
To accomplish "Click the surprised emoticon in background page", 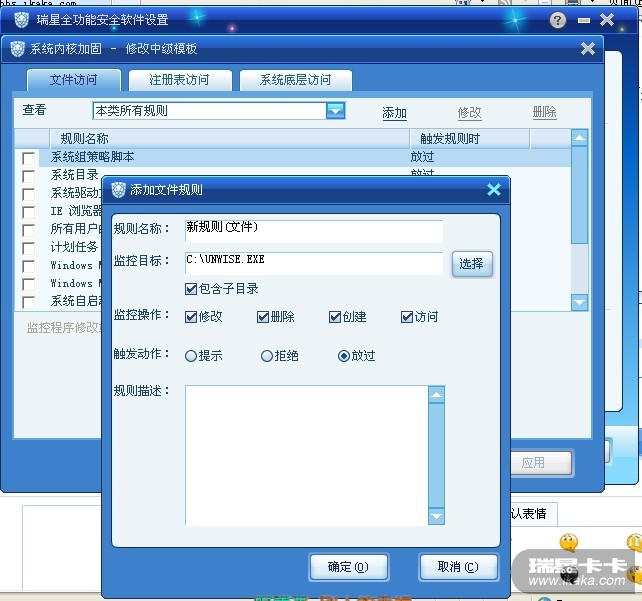I will click(569, 542).
